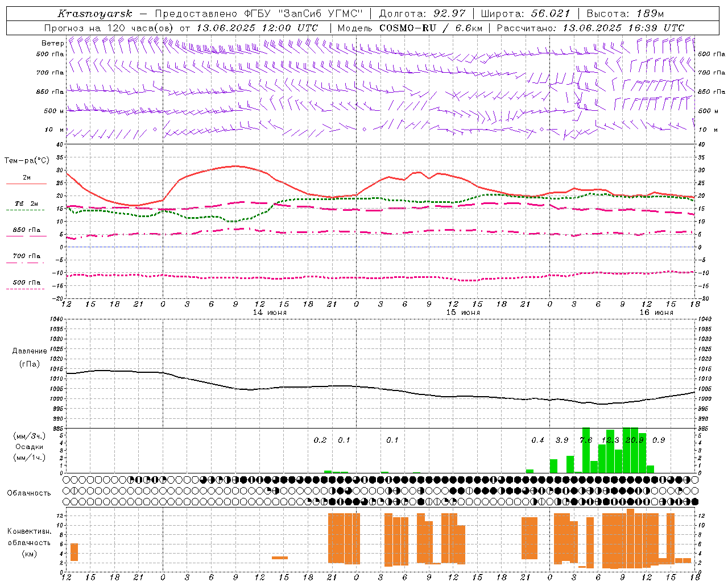Image resolution: width=728 pixels, height=582 pixels.
Task: Click the "16 июня" date label
Action: click(x=656, y=313)
